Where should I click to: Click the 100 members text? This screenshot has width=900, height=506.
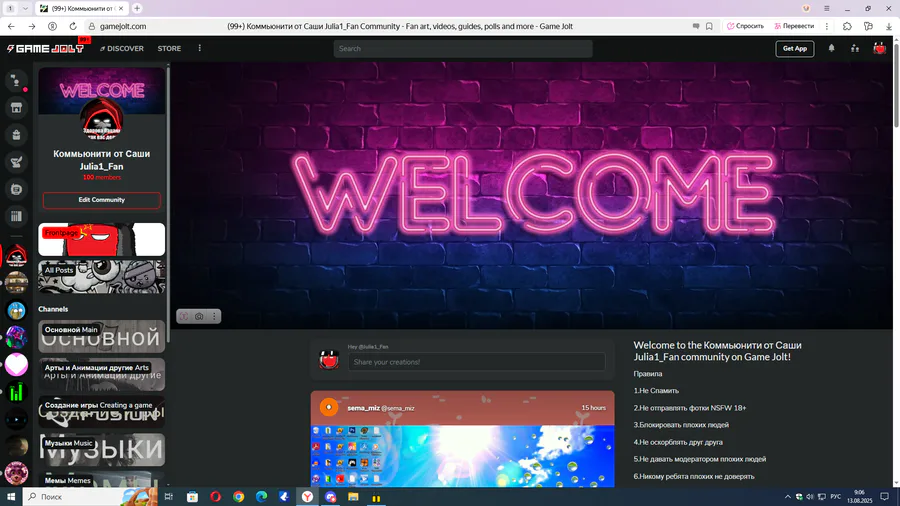pos(102,178)
